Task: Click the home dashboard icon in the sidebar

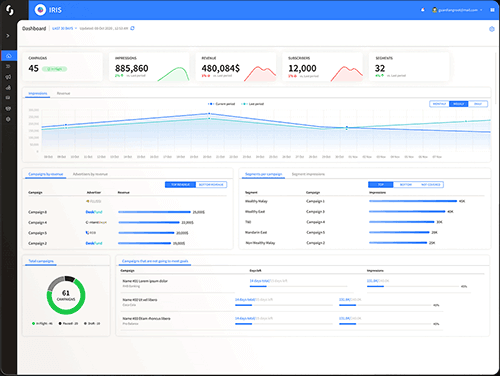Action: coord(9,56)
